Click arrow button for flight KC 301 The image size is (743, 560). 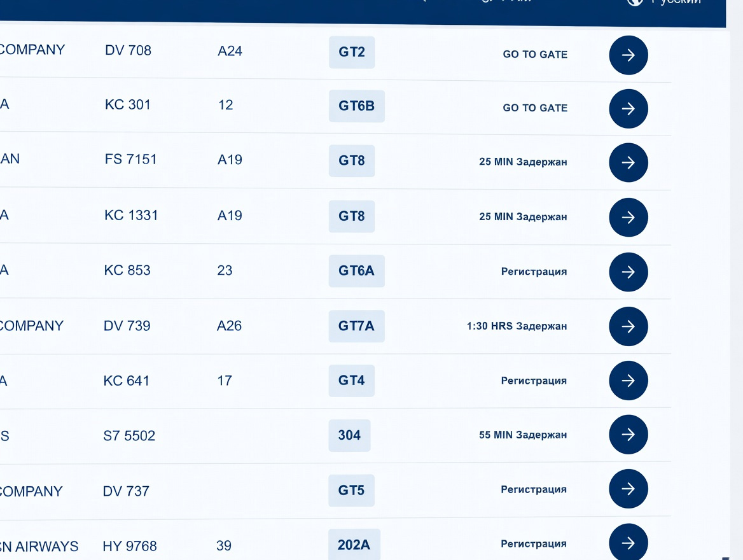pyautogui.click(x=628, y=109)
